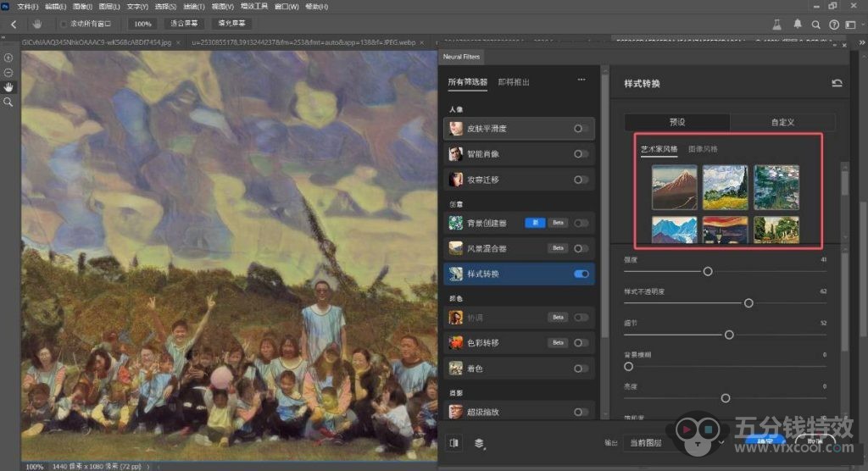Viewport: 868px width, 471px height.
Task: Enable the 超级缩放 filter toggle
Action: tap(581, 412)
